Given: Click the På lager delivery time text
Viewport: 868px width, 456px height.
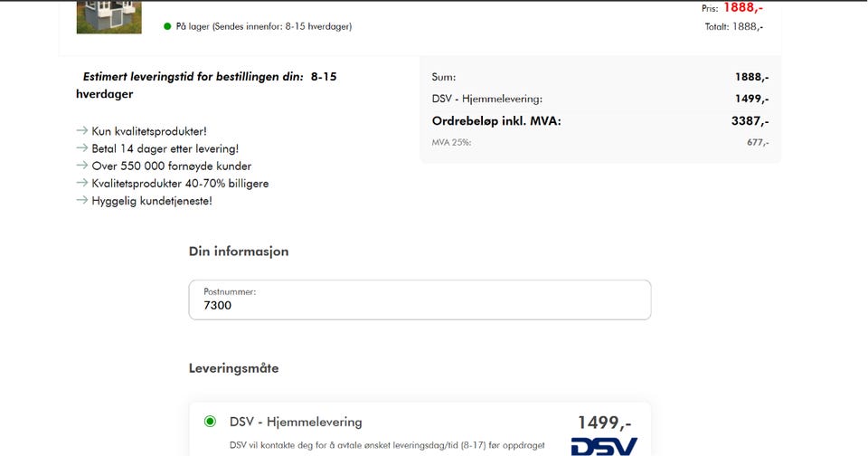Looking at the screenshot, I should pos(263,26).
